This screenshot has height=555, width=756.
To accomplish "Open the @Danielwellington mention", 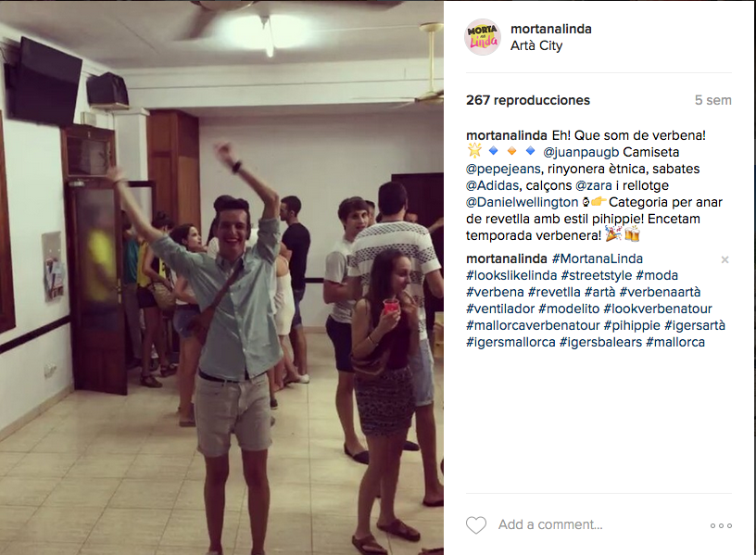I will click(522, 203).
